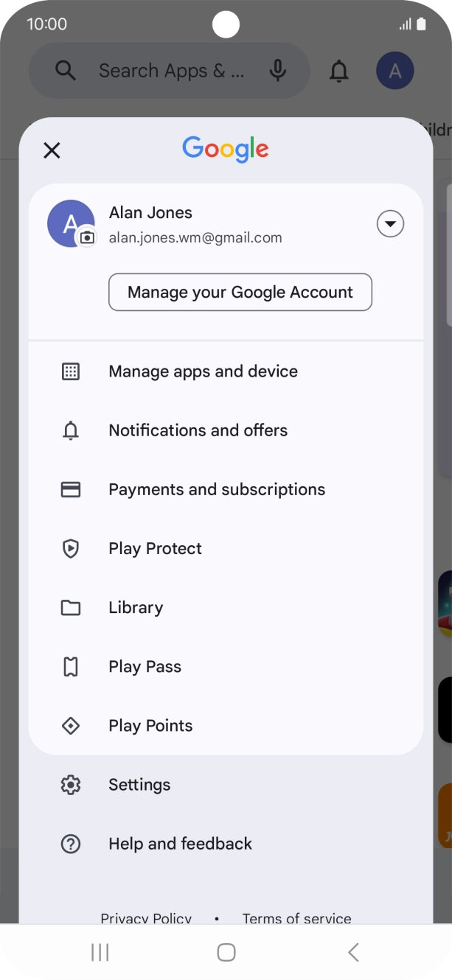Image resolution: width=452 pixels, height=980 pixels.
Task: Open the Help and feedback question icon
Action: pos(70,844)
